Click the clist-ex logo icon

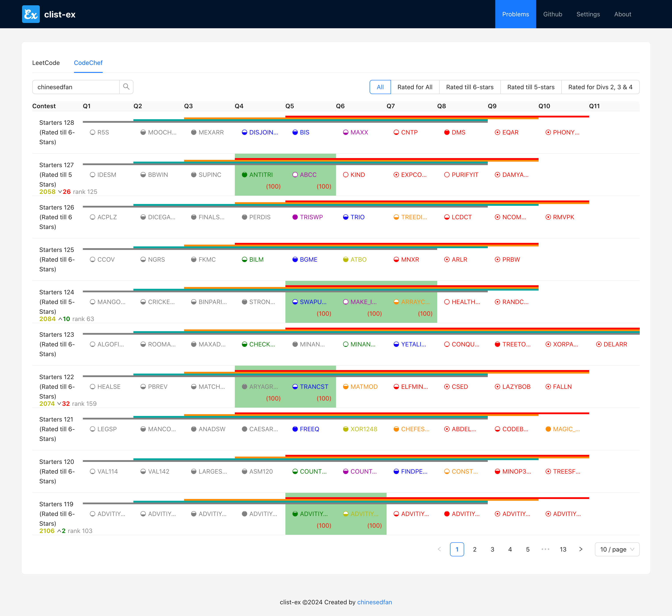31,14
